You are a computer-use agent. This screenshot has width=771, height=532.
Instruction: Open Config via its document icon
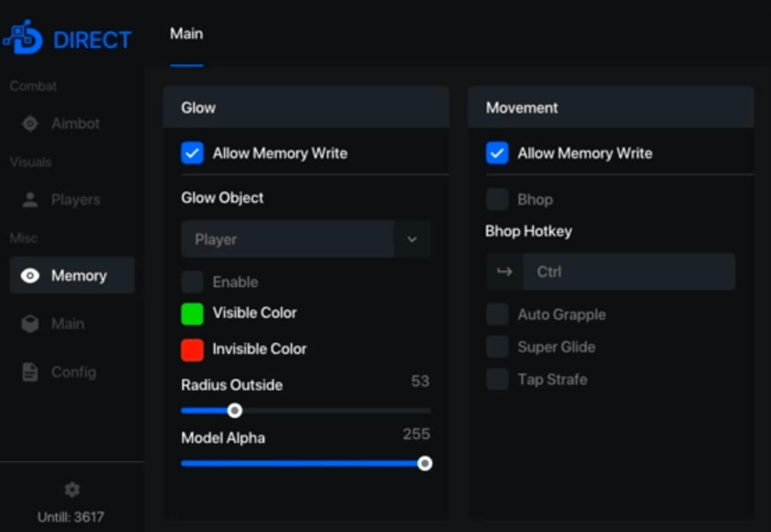point(30,372)
